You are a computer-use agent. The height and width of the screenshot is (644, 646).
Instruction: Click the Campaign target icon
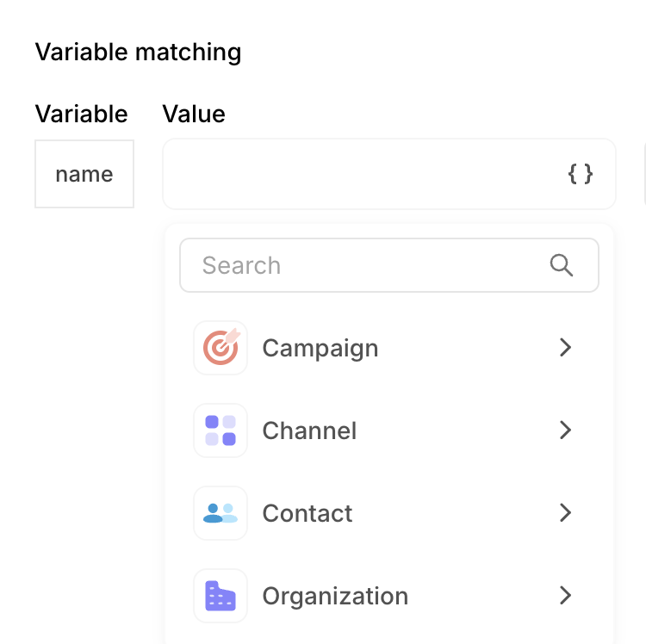221,348
